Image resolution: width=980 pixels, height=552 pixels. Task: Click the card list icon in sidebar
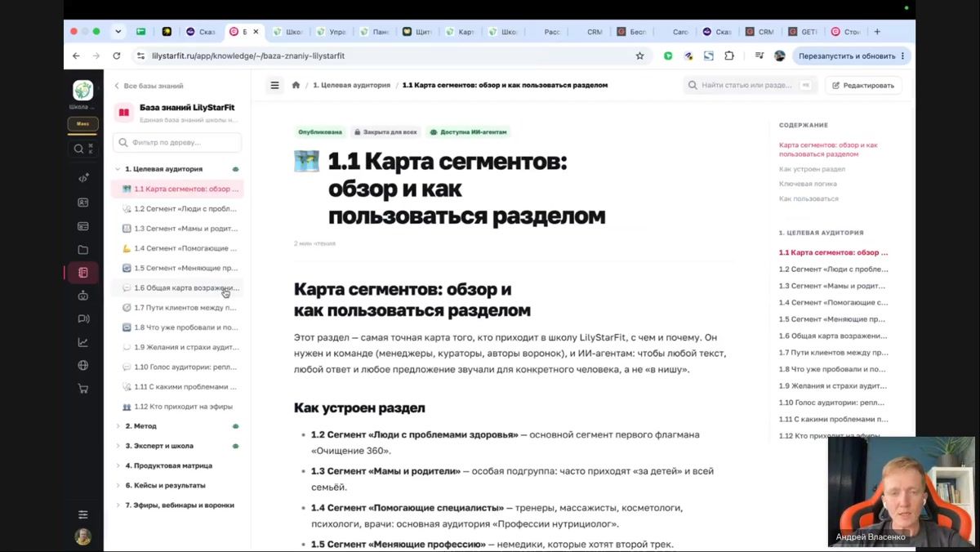click(x=82, y=226)
